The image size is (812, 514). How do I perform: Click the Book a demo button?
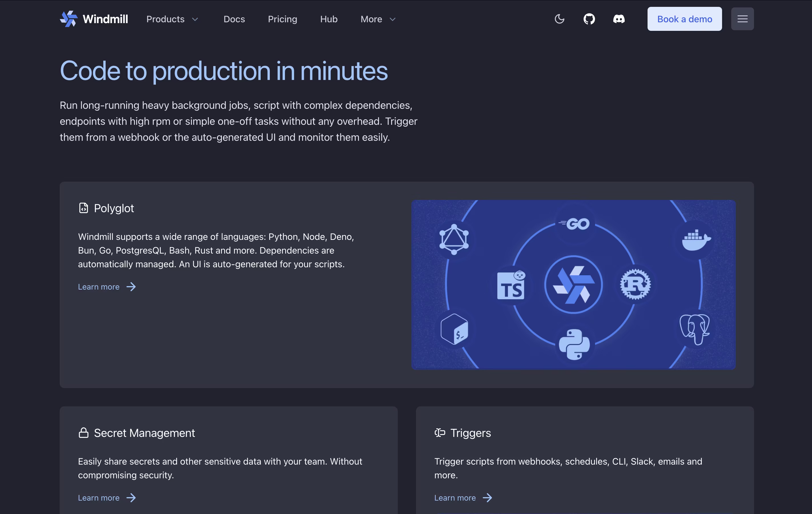coord(685,19)
